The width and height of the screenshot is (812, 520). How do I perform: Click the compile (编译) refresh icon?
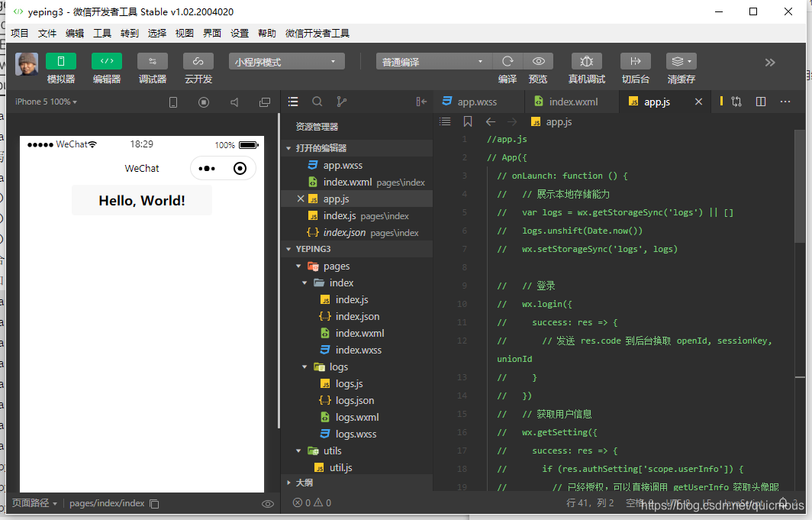pyautogui.click(x=507, y=62)
